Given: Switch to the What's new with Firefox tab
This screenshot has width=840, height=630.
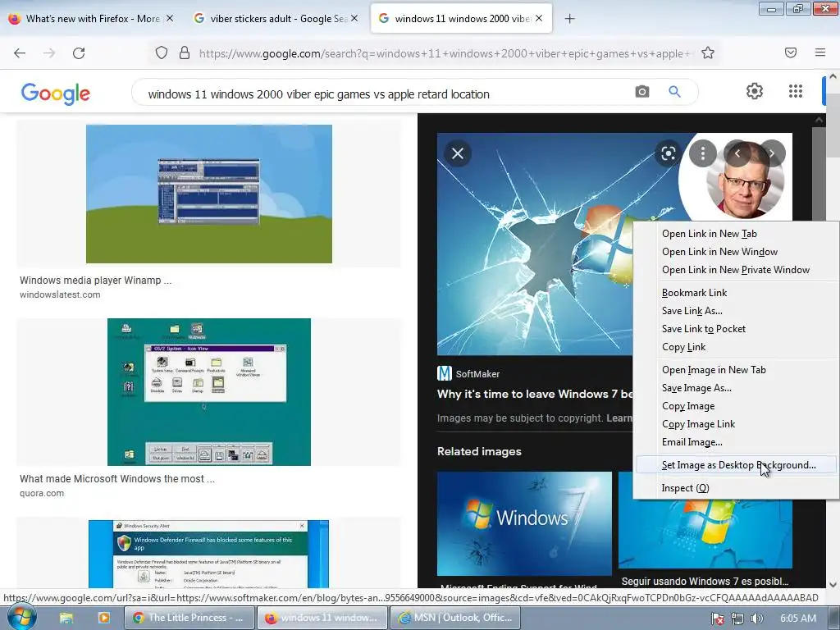Looking at the screenshot, I should 92,19.
